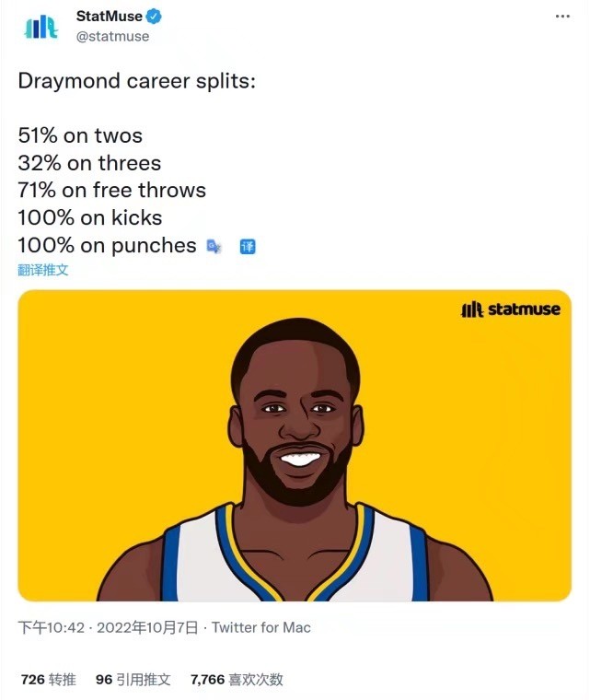
Task: Click the 2022年10月7日 date link
Action: tap(147, 627)
